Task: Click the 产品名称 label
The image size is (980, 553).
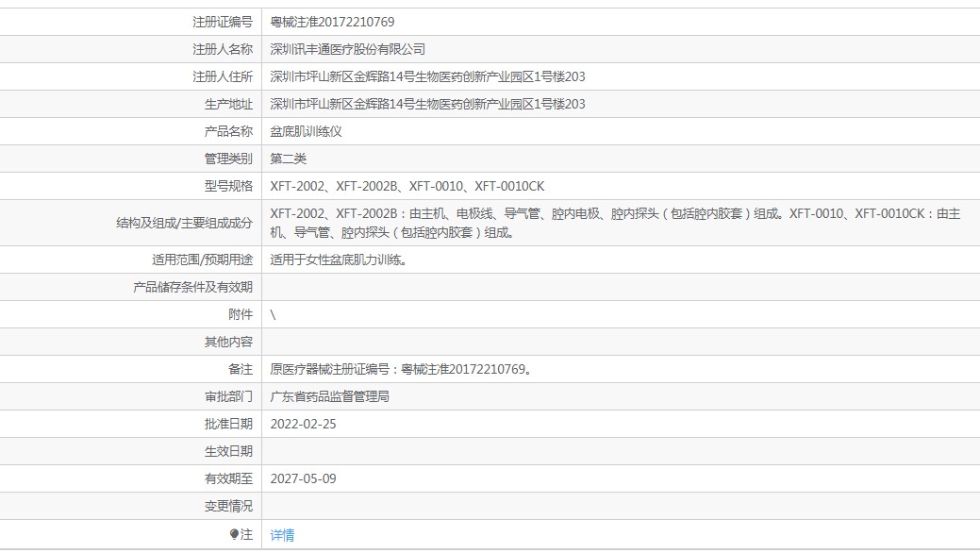Action: (229, 131)
